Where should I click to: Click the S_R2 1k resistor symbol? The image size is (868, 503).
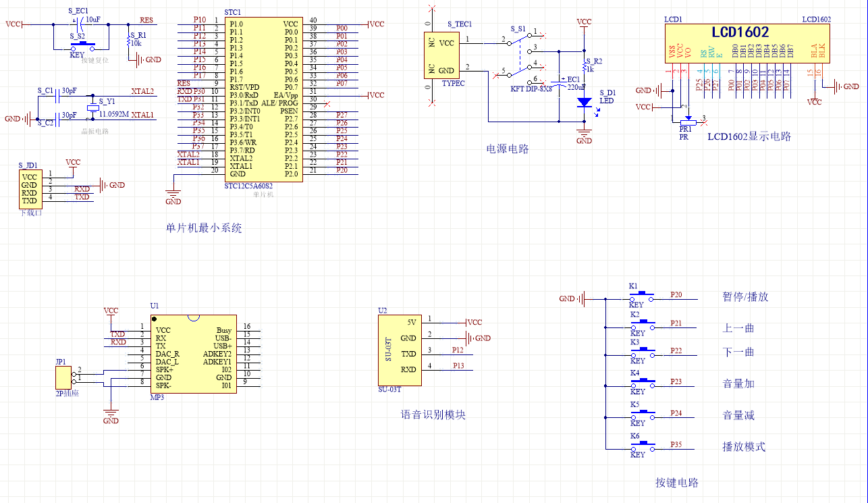click(x=585, y=66)
